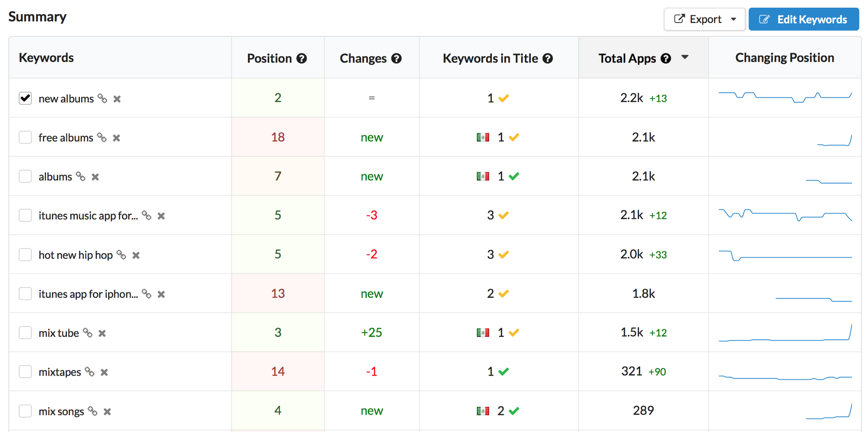Delete the 'mixtapes' keyword using X icon
868x432 pixels.
tap(104, 373)
